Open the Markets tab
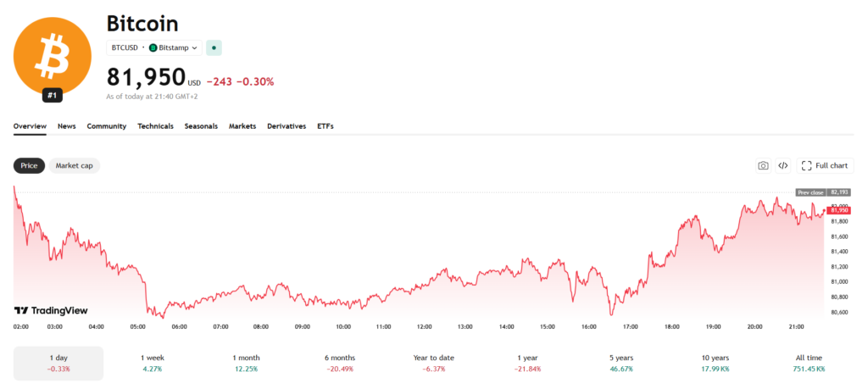Viewport: 868px width, 383px height. click(242, 126)
